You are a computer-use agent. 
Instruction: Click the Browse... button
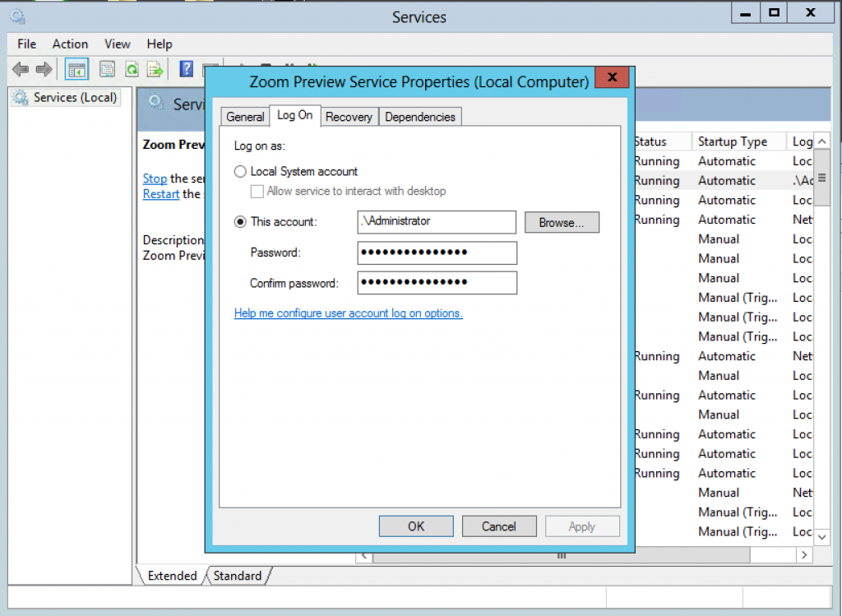coord(562,222)
